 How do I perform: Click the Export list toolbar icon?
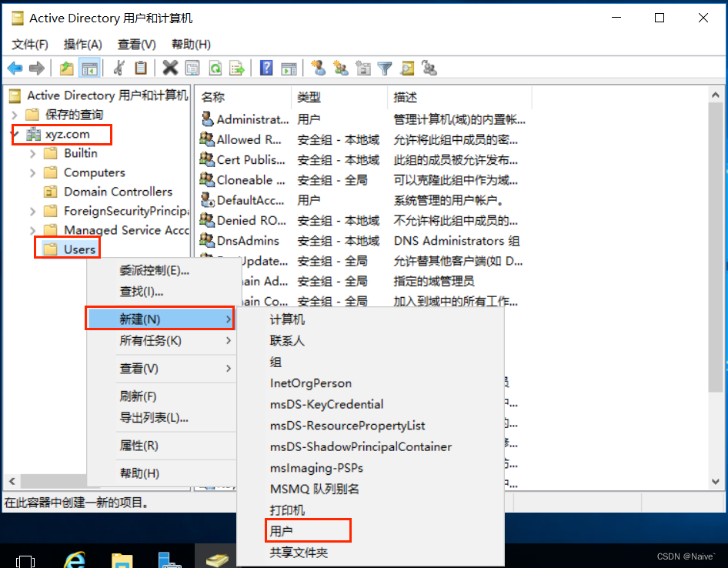click(237, 68)
